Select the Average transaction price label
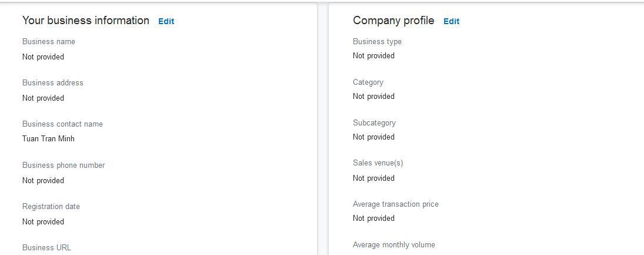Screen dimensions: 644x255 (395, 204)
